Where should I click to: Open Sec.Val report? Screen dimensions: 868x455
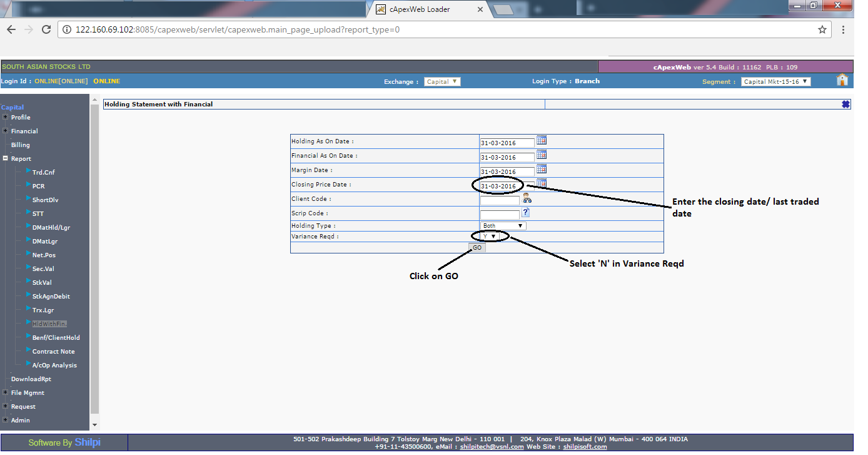click(x=43, y=268)
